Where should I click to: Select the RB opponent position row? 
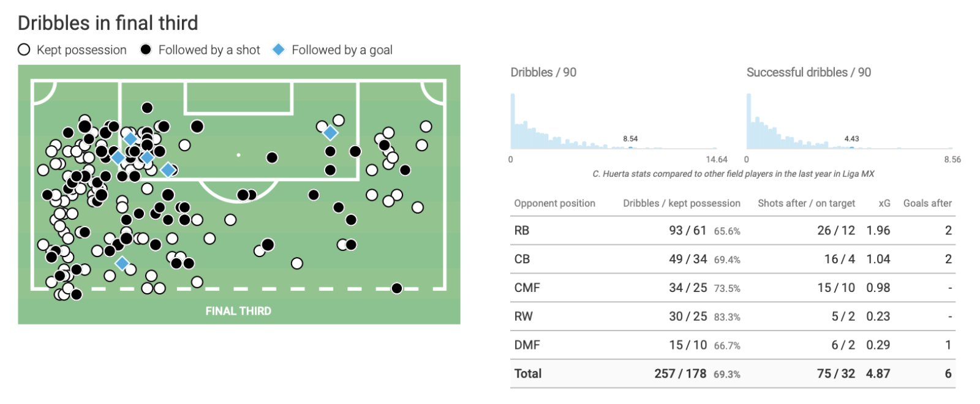tap(733, 231)
